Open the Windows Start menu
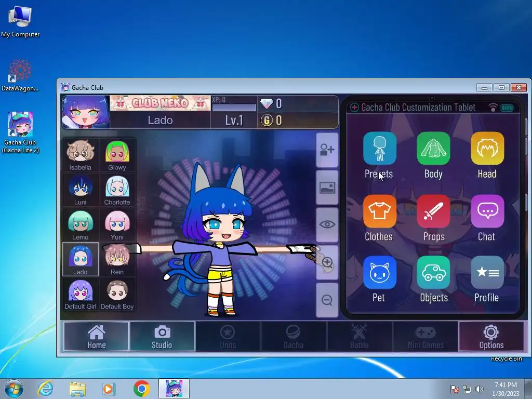The height and width of the screenshot is (399, 532). (14, 389)
